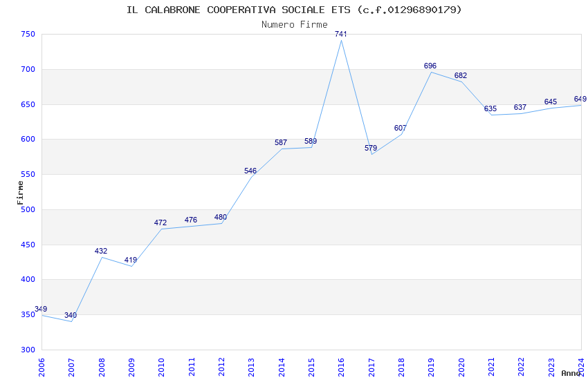Select the 419 data label
Screen dimensions: 588x380
[x=131, y=260]
